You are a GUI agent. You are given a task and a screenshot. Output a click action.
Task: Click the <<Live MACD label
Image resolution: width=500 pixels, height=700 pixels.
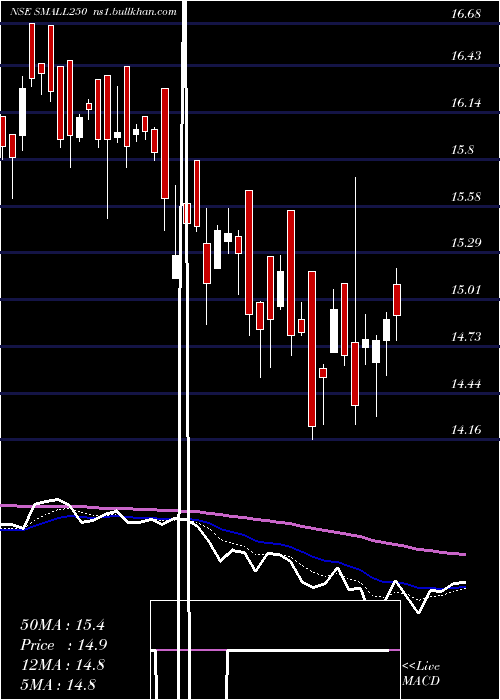[421, 674]
